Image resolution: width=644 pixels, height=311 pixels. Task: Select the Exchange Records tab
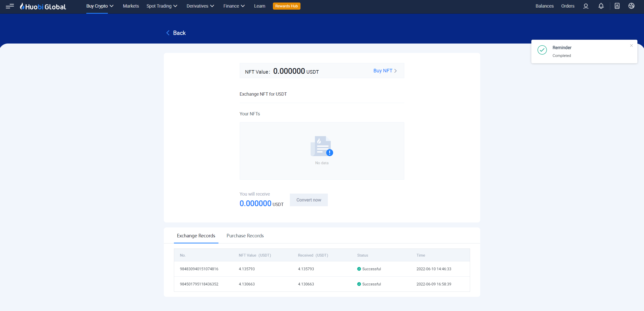point(196,235)
